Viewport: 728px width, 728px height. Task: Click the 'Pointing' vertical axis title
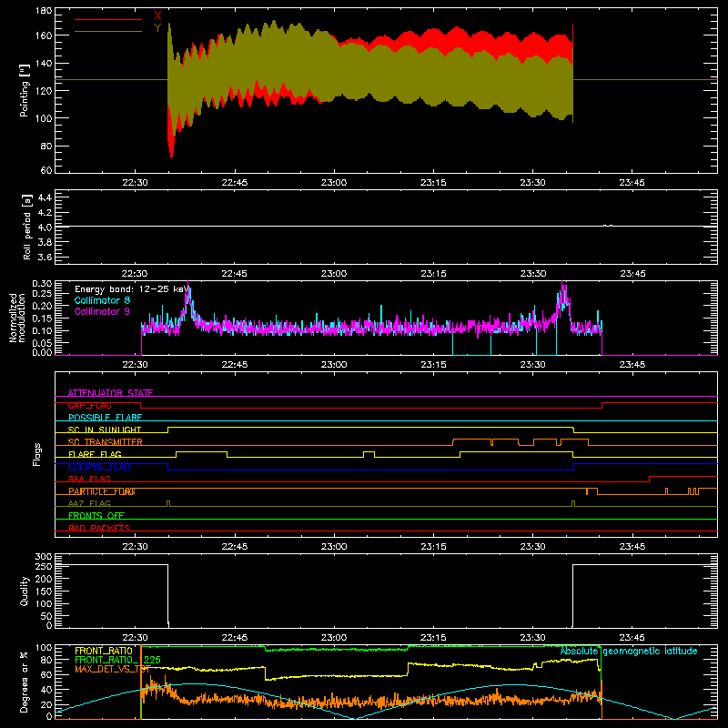point(25,90)
